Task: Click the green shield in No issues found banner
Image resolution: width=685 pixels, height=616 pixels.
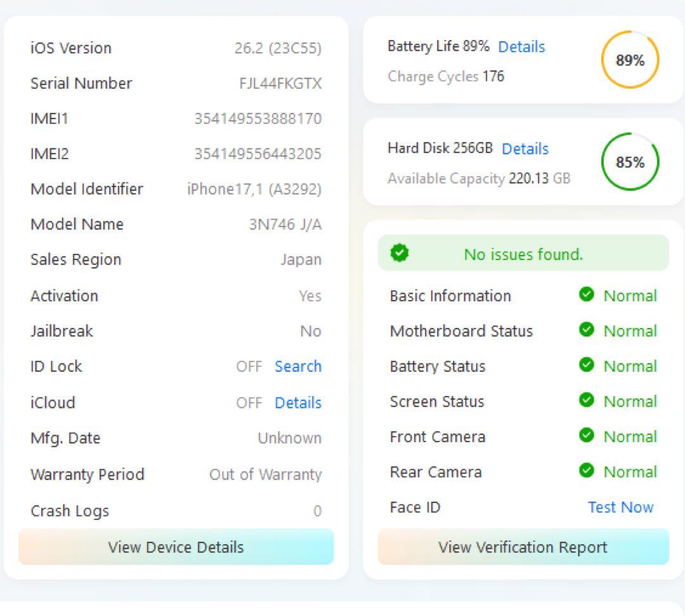Action: [398, 252]
